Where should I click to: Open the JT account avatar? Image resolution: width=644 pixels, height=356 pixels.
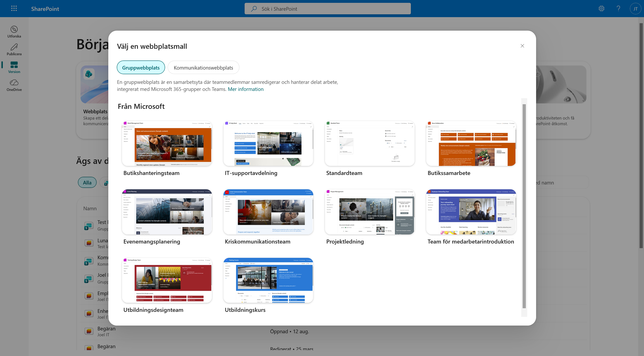click(635, 9)
